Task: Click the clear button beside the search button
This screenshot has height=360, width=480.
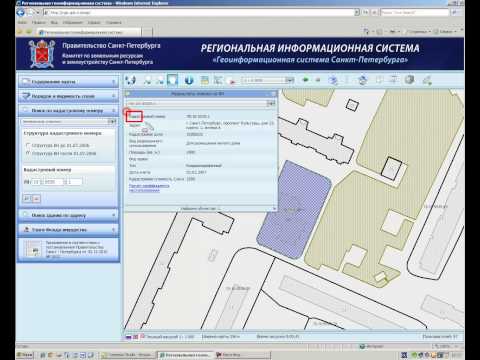Action: [x=37, y=199]
